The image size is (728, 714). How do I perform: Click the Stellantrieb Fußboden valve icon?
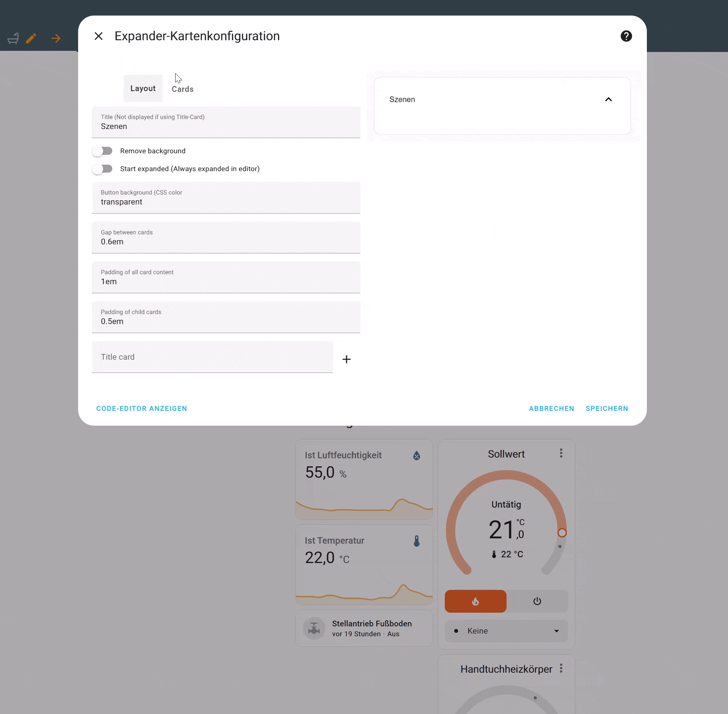pyautogui.click(x=314, y=628)
